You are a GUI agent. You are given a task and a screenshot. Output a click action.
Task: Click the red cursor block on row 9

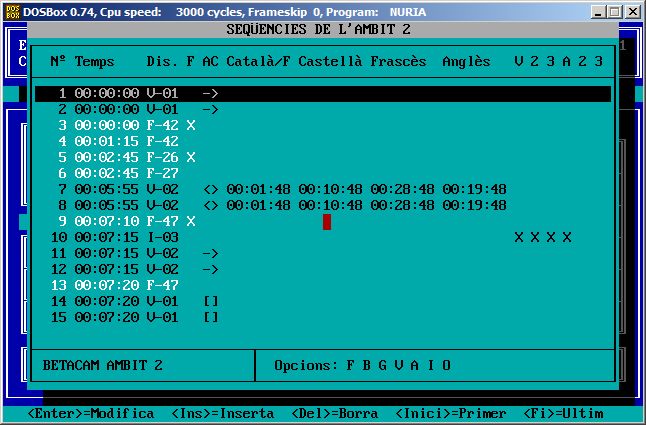(x=327, y=221)
